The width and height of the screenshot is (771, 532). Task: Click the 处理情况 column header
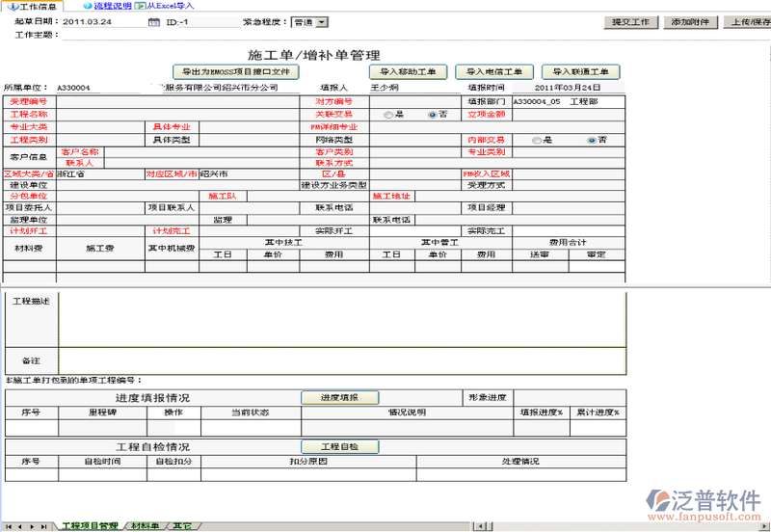click(x=520, y=462)
